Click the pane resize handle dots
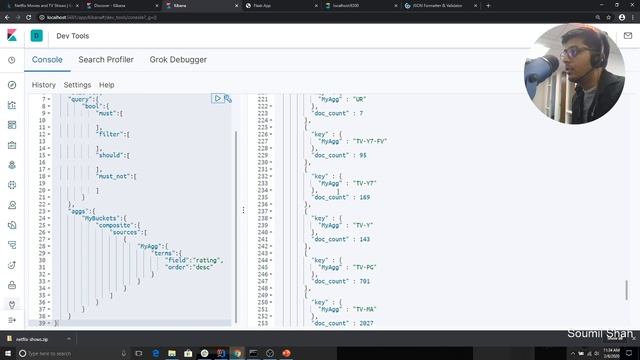This screenshot has height=360, width=640. click(x=243, y=210)
